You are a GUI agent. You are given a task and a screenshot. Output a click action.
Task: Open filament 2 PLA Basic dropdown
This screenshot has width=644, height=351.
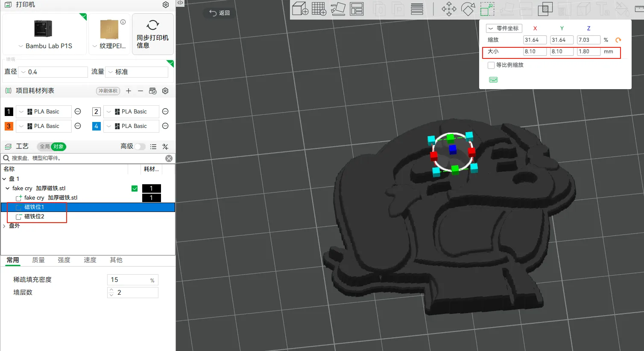131,112
